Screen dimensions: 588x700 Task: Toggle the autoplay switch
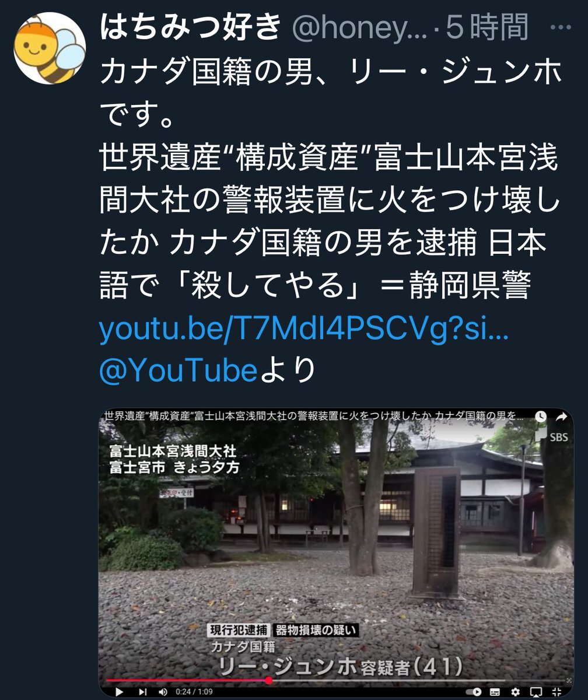click(x=474, y=692)
